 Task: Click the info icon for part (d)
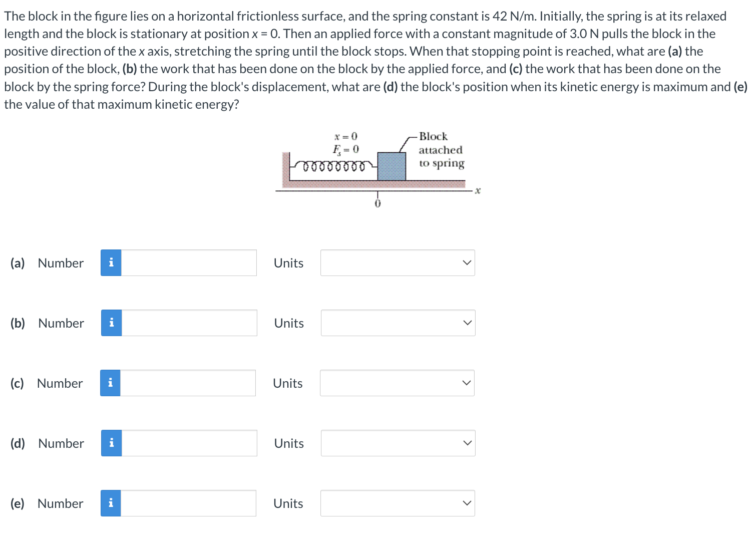(112, 443)
